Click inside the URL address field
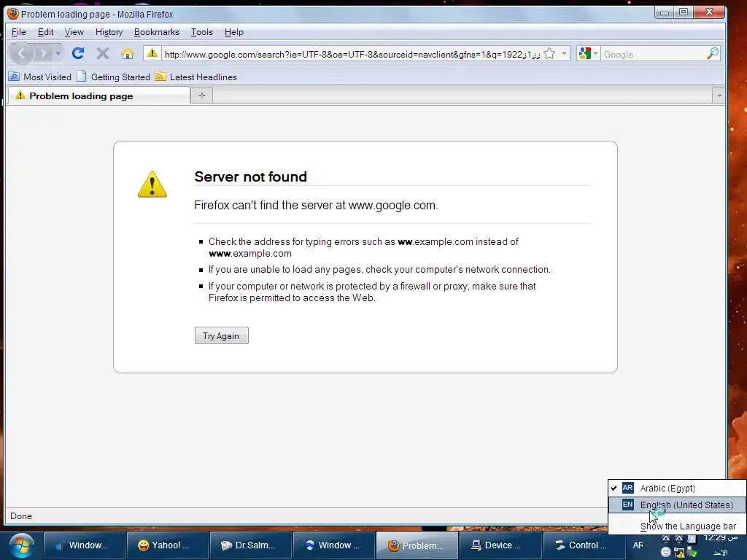The image size is (747, 560). (352, 54)
